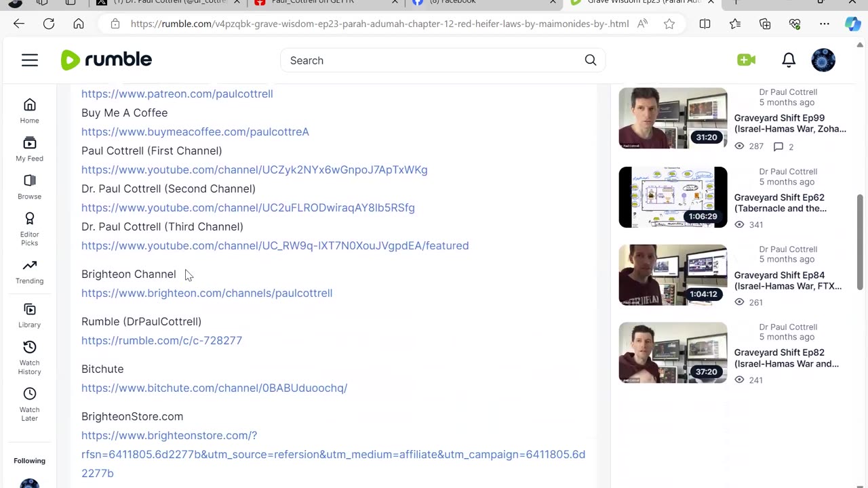The height and width of the screenshot is (488, 868).
Task: Open Edge settings and more menu
Action: click(825, 24)
